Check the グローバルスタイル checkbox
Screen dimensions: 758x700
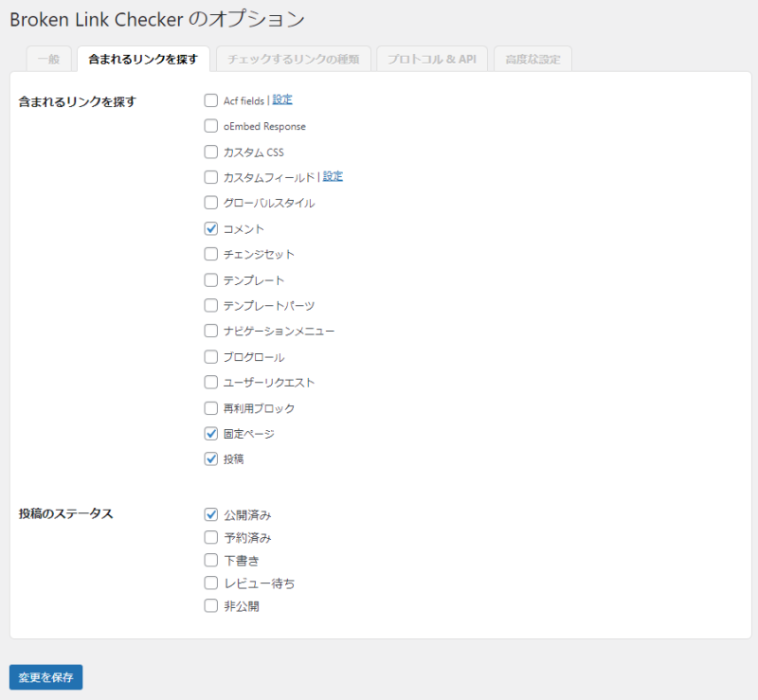(210, 203)
